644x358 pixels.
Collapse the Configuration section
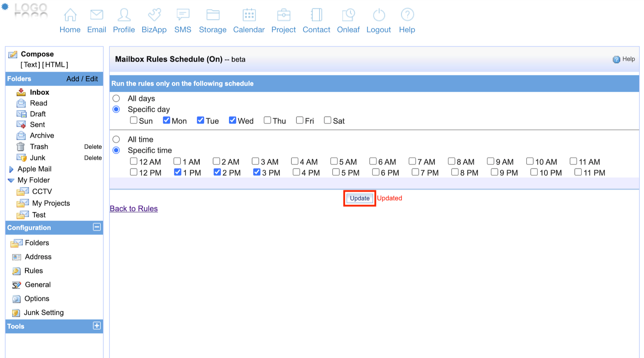coord(97,227)
